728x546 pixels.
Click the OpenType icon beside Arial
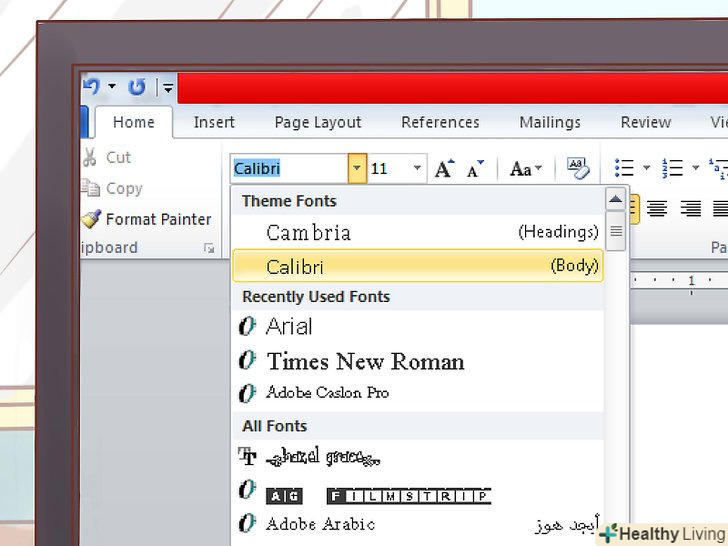247,326
